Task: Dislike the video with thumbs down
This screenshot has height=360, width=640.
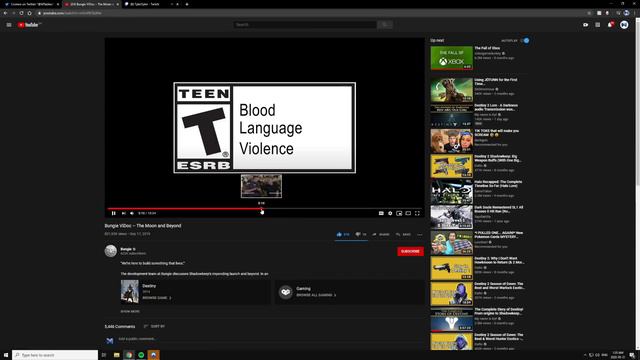Action: pyautogui.click(x=360, y=234)
